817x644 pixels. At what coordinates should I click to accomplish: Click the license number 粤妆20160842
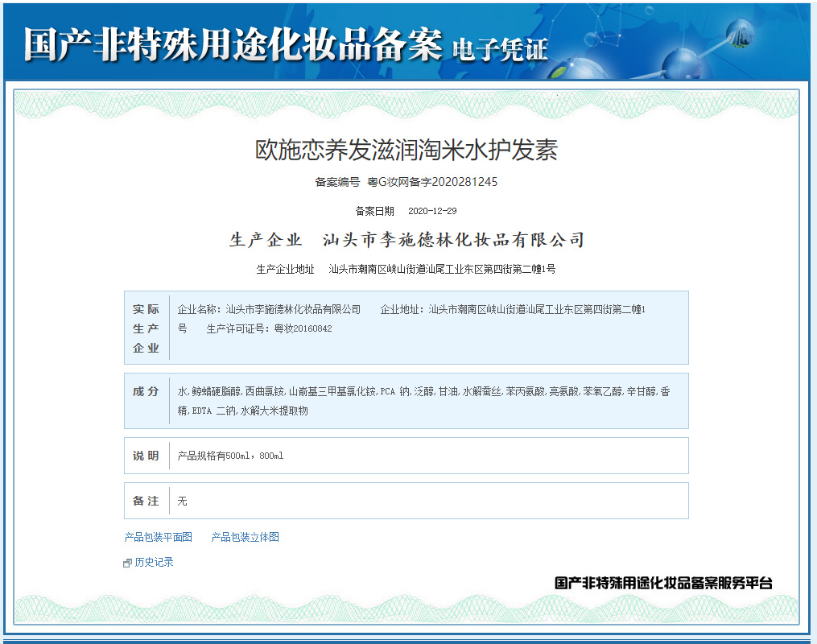pyautogui.click(x=303, y=328)
